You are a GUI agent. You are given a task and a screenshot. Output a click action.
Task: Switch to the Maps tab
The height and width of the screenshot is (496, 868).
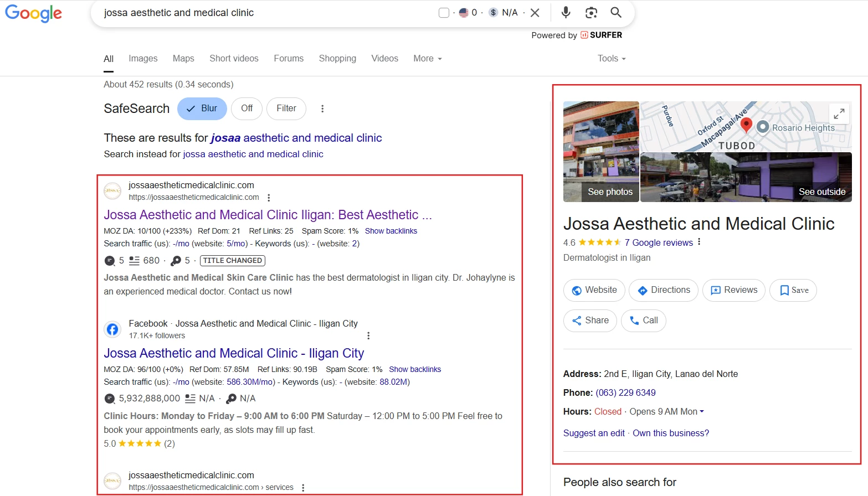click(x=183, y=58)
